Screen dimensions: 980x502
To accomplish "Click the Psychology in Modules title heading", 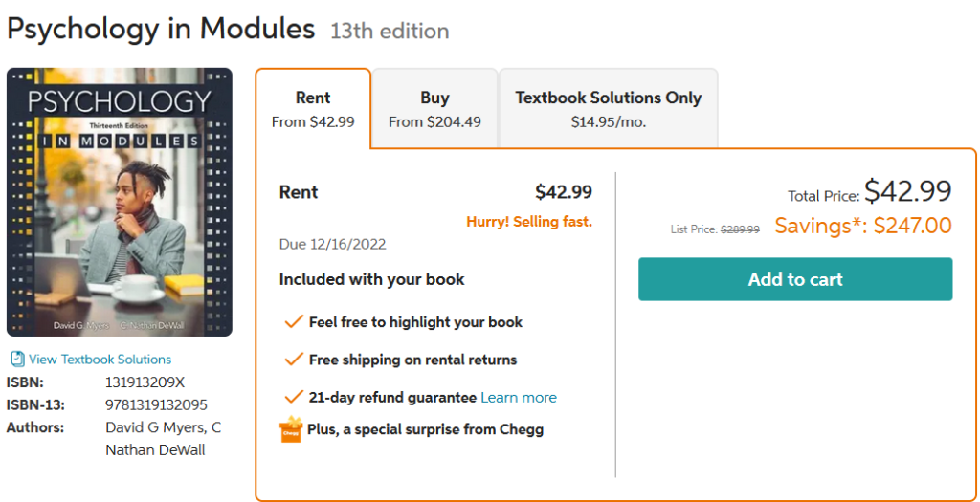I will click(x=161, y=29).
